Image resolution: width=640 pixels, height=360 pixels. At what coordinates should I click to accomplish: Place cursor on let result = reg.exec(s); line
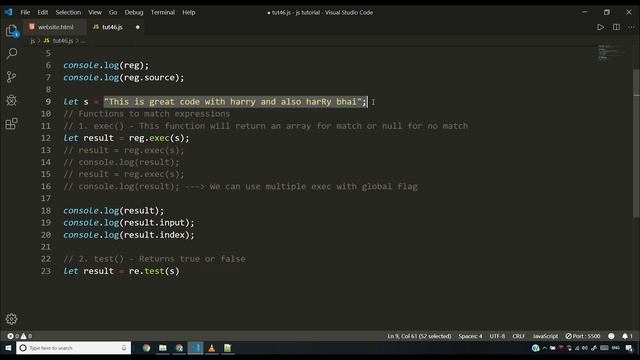[127, 138]
